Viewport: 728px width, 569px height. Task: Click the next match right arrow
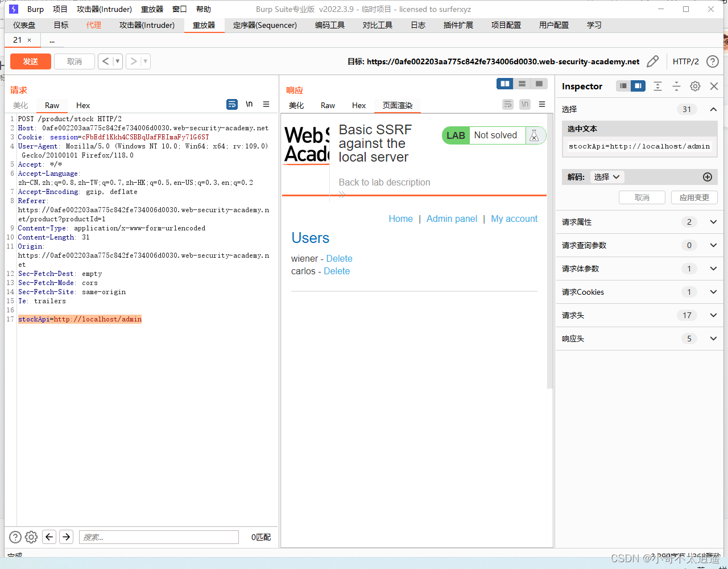pos(67,537)
